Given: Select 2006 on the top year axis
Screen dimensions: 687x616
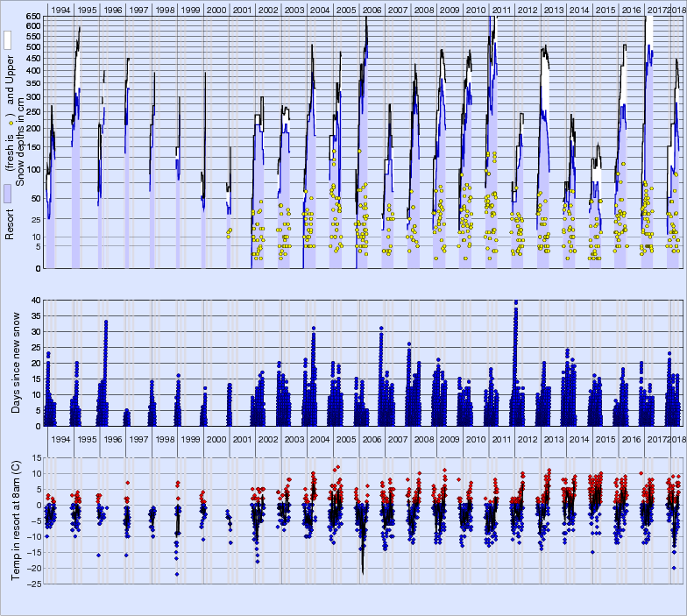Looking at the screenshot, I should [372, 9].
